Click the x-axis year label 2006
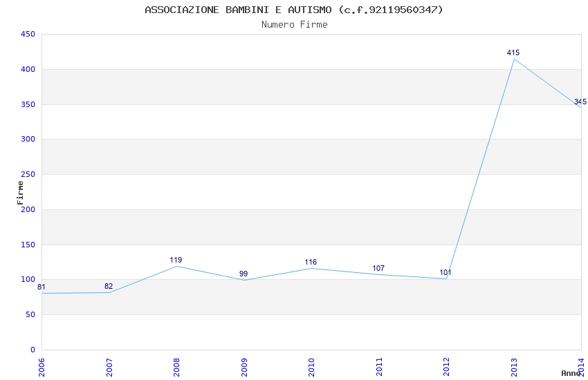 click(42, 368)
